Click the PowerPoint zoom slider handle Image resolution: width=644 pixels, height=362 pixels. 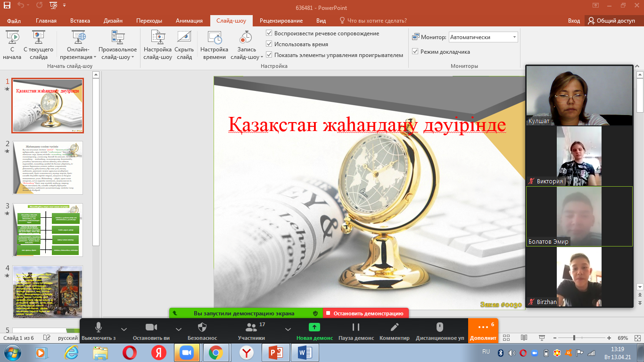[574, 338]
